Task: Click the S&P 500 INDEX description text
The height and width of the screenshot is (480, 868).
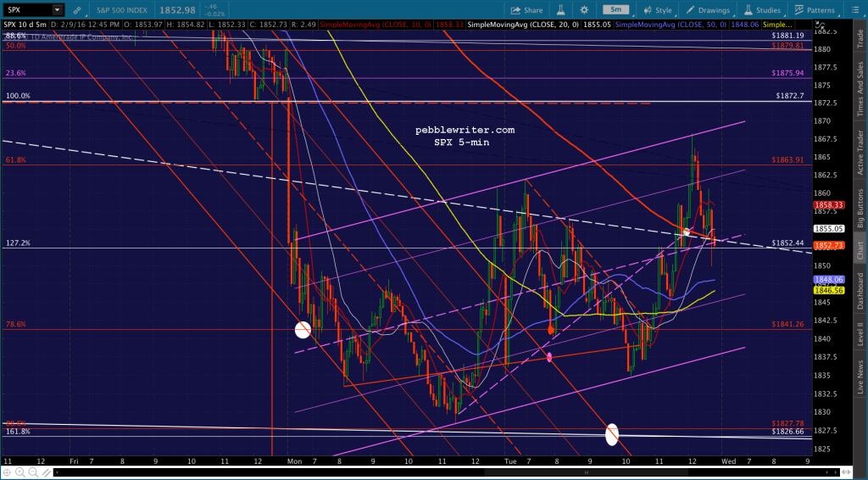Action: click(123, 10)
